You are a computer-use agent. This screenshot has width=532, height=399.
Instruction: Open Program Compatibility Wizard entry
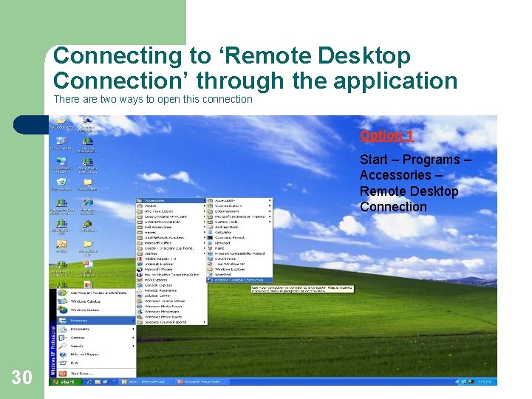[x=239, y=253]
